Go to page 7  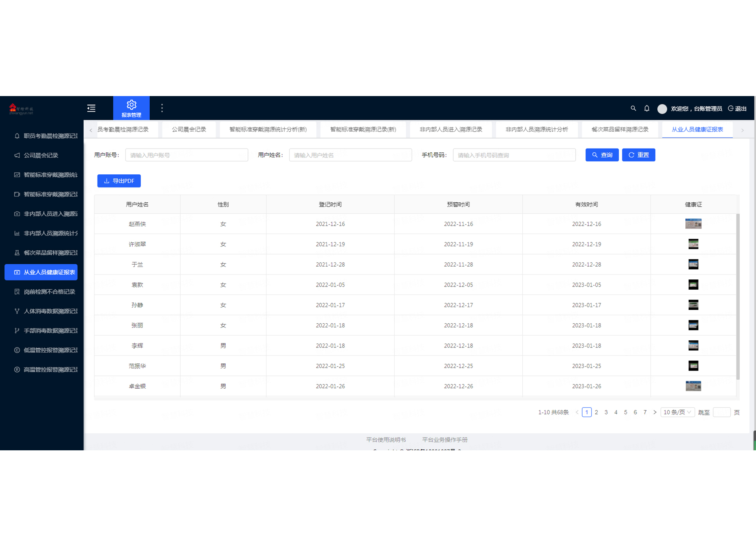(645, 412)
